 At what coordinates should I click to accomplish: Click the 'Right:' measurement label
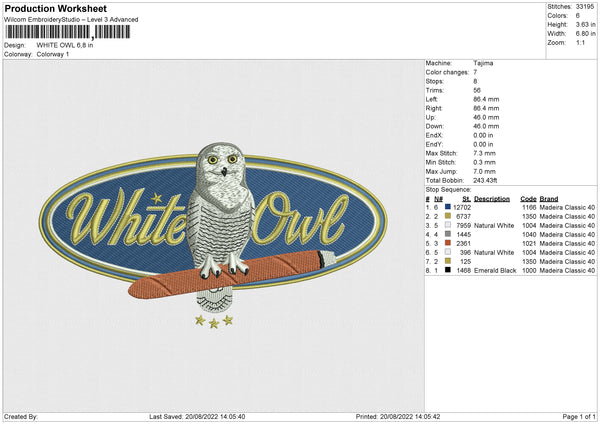point(434,108)
